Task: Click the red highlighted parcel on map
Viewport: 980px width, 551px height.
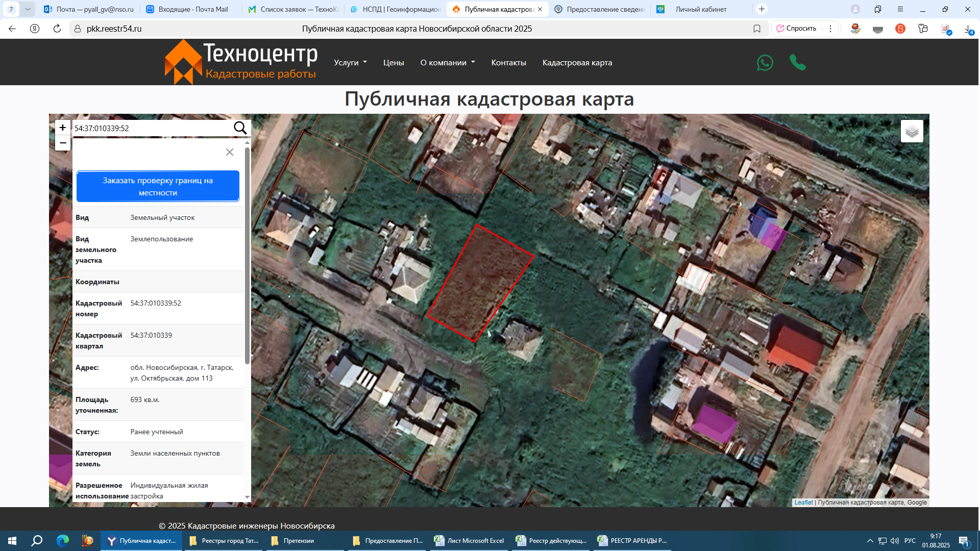Action: pyautogui.click(x=480, y=283)
